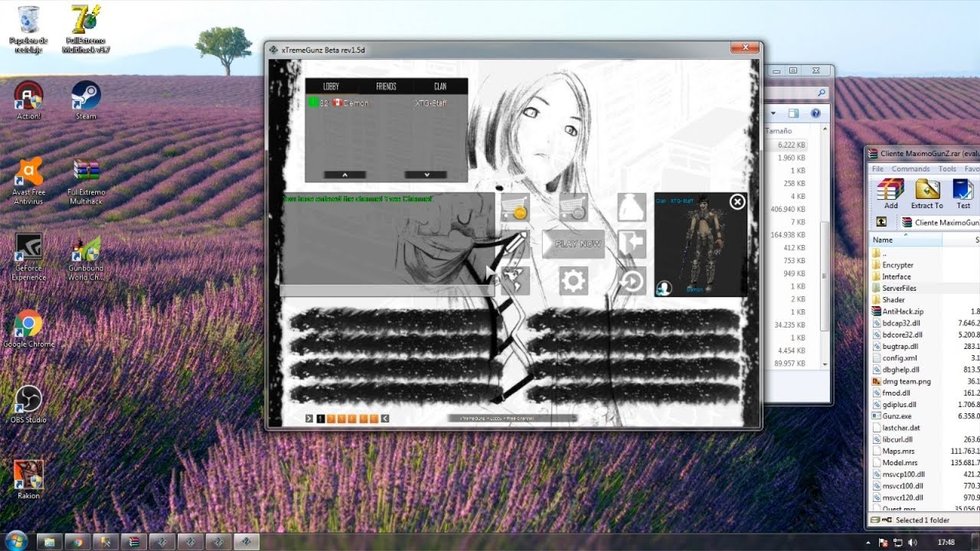
Task: Open the coin shop cart icon
Action: tap(515, 207)
